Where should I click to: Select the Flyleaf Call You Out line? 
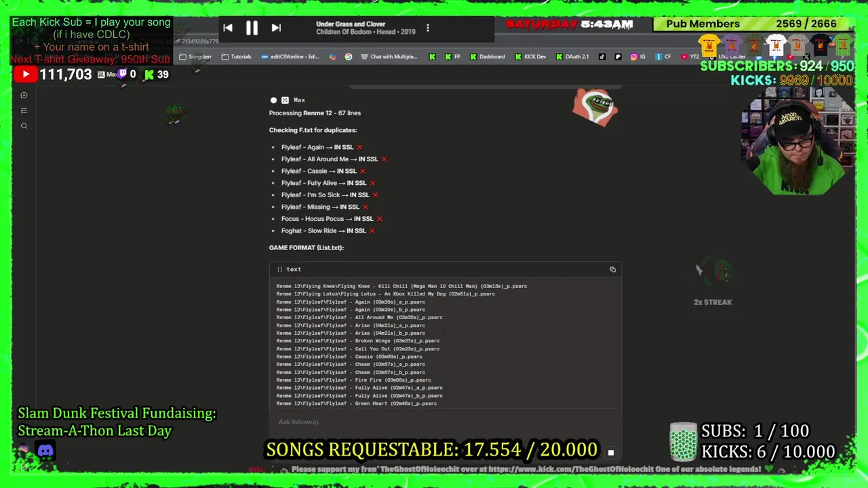point(358,349)
